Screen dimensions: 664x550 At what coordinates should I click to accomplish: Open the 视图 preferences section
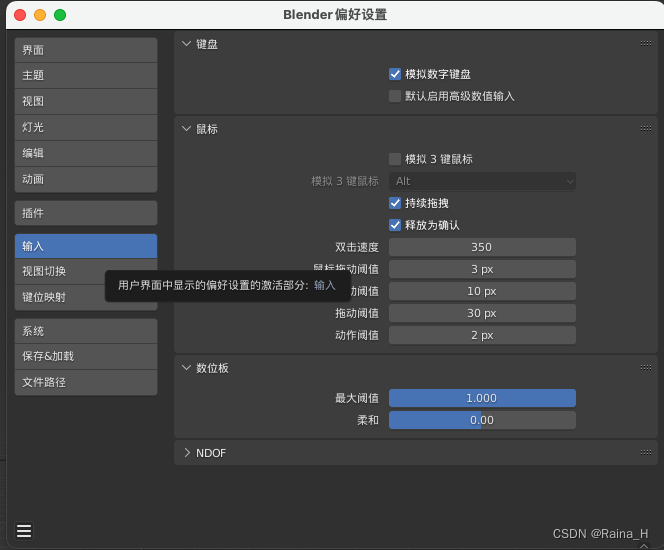(x=86, y=101)
